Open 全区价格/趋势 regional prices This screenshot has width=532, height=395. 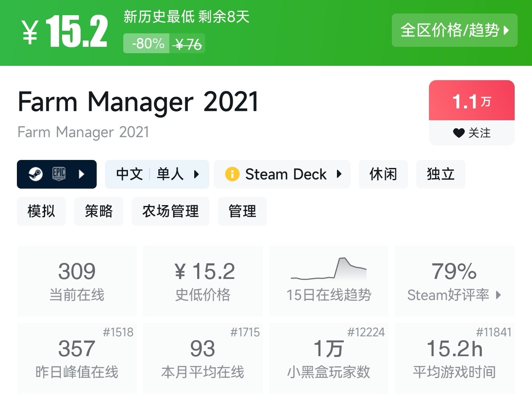coord(454,30)
